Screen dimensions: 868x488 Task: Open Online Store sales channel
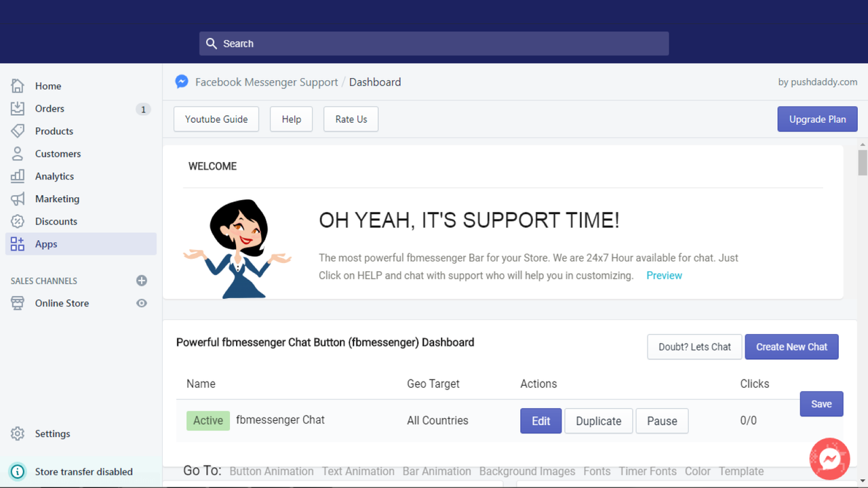pyautogui.click(x=62, y=303)
